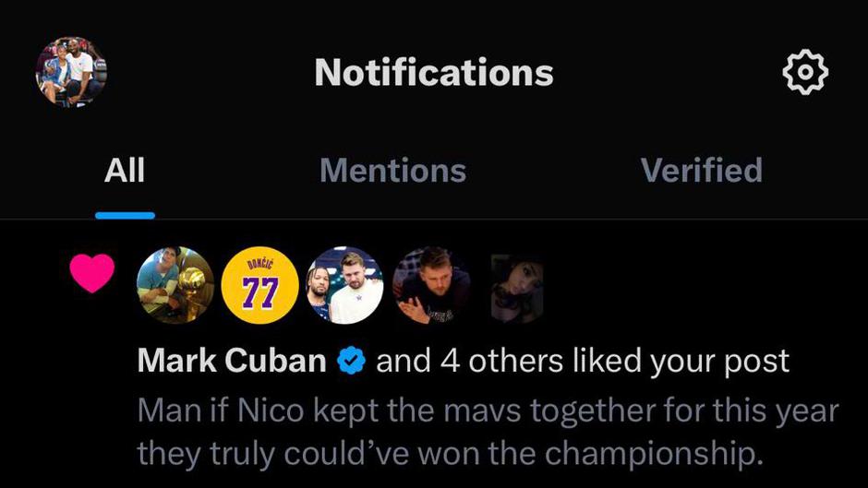Open the yellow Dončić 77 avatar profile
This screenshot has width=868, height=488.
tap(260, 285)
